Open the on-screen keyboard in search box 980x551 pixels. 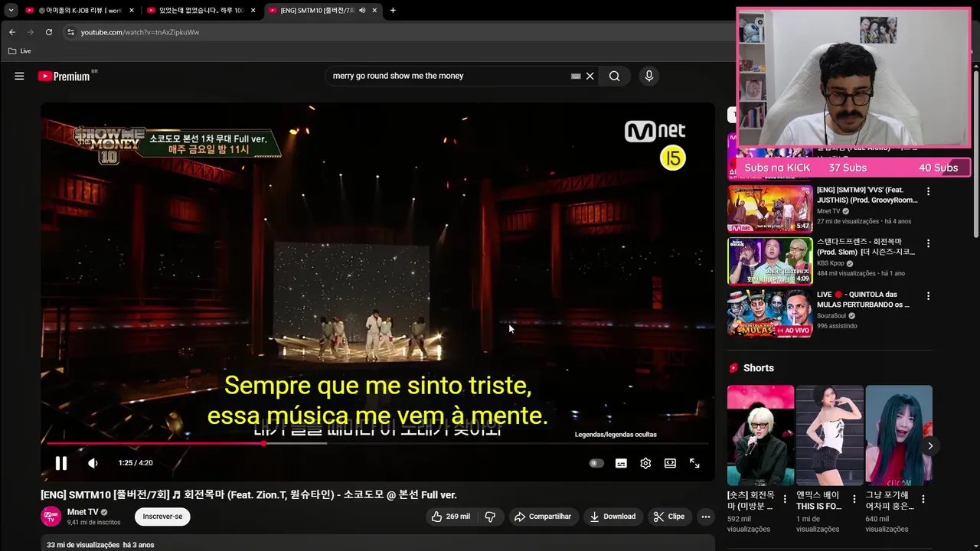576,76
